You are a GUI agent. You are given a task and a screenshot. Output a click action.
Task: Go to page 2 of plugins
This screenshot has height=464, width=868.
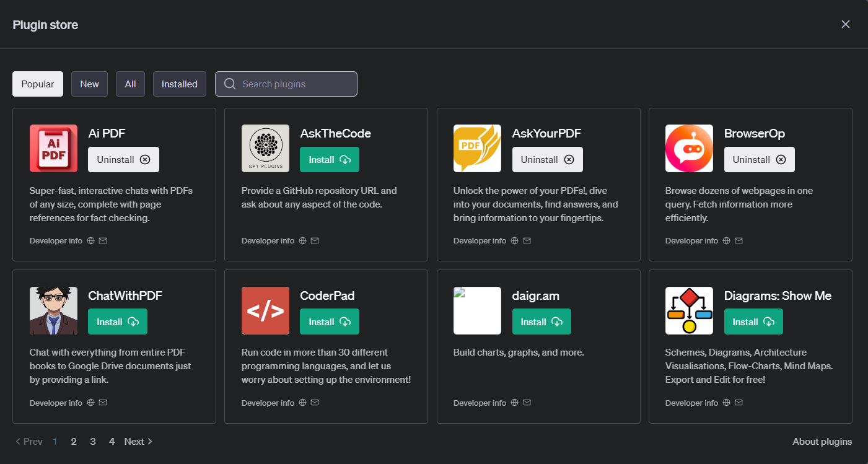click(x=74, y=442)
